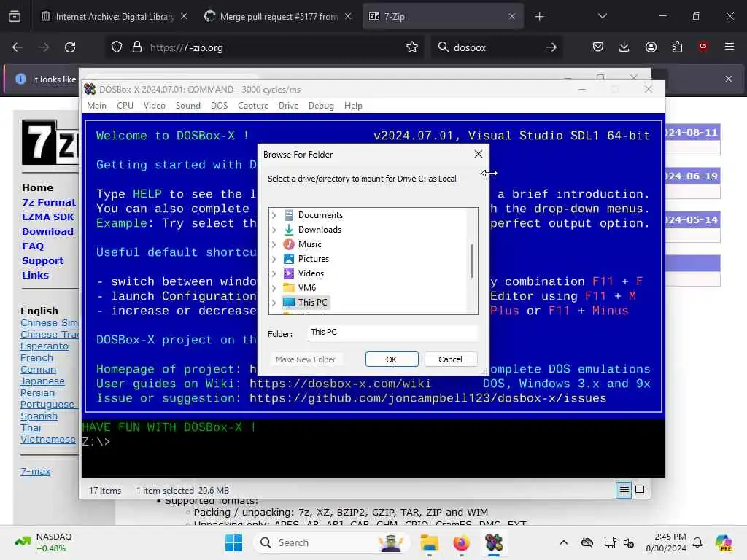This screenshot has height=560, width=747.
Task: Cancel the Browse For Folder dialog
Action: coord(450,359)
